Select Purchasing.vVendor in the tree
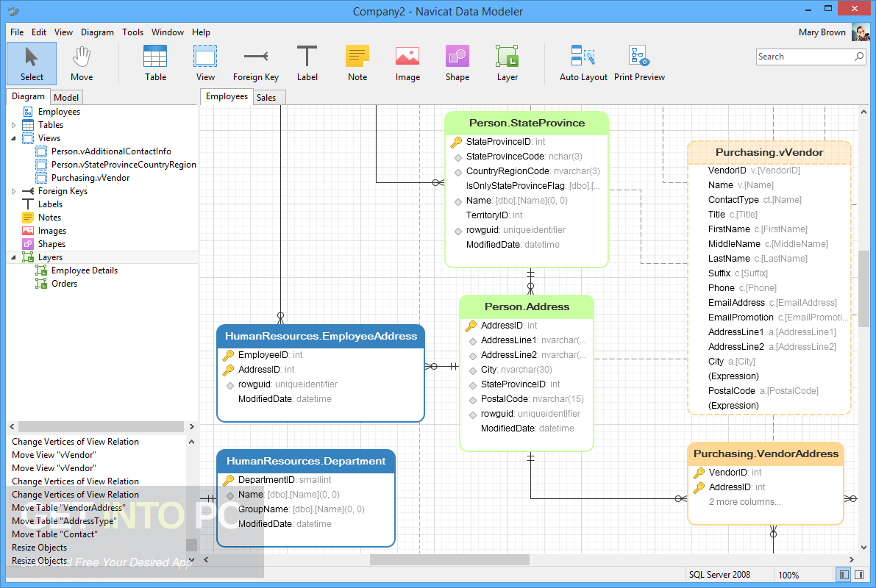 pos(90,178)
